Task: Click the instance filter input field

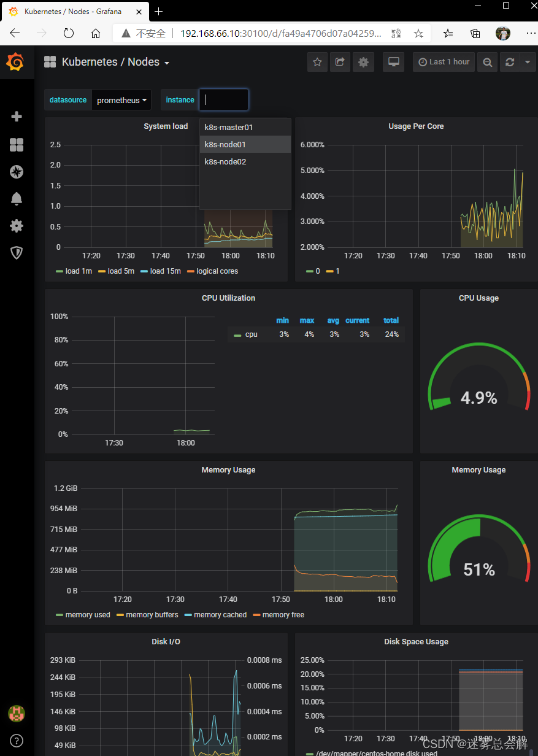Action: point(224,100)
